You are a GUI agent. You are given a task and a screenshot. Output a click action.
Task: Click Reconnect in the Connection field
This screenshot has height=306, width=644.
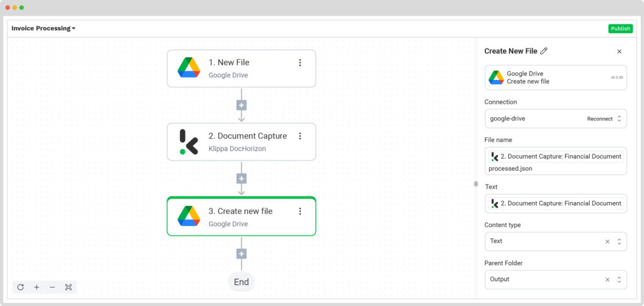[x=599, y=119]
